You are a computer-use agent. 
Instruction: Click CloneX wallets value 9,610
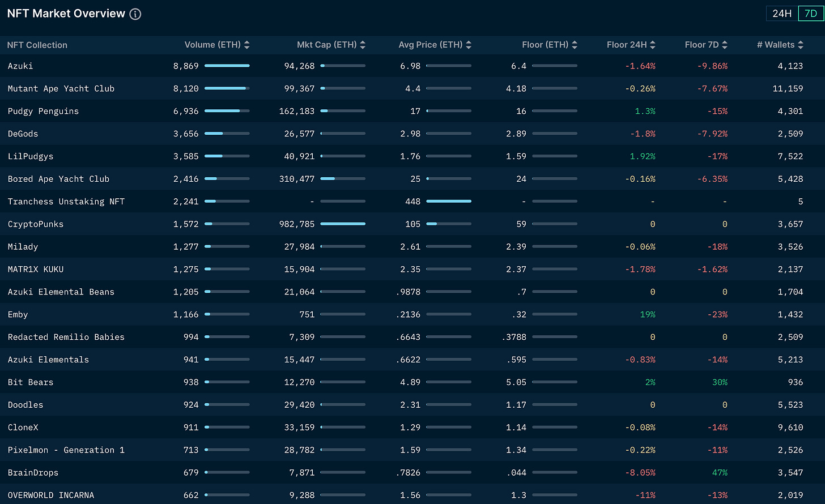coord(790,428)
